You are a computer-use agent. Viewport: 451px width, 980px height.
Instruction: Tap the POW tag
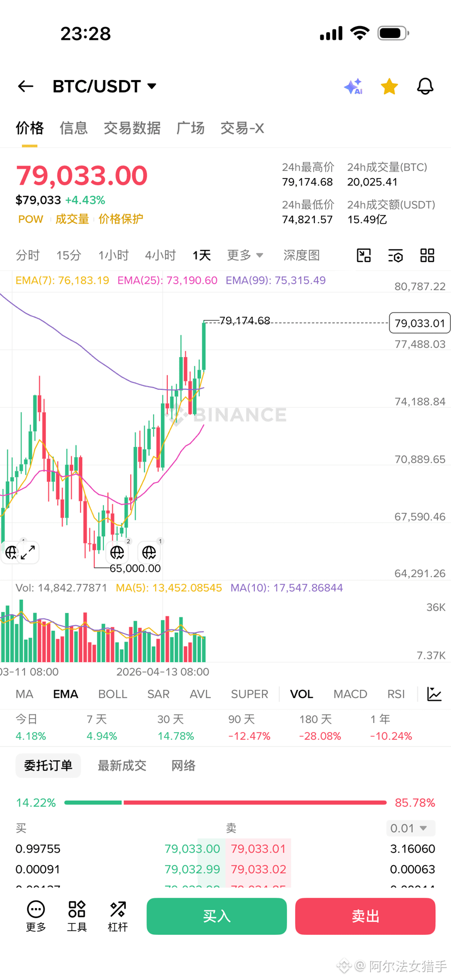[31, 219]
